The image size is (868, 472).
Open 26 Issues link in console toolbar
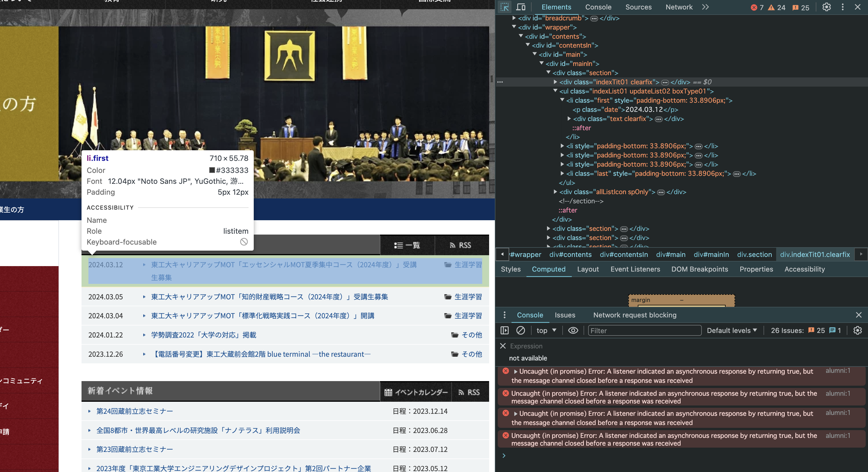click(806, 330)
